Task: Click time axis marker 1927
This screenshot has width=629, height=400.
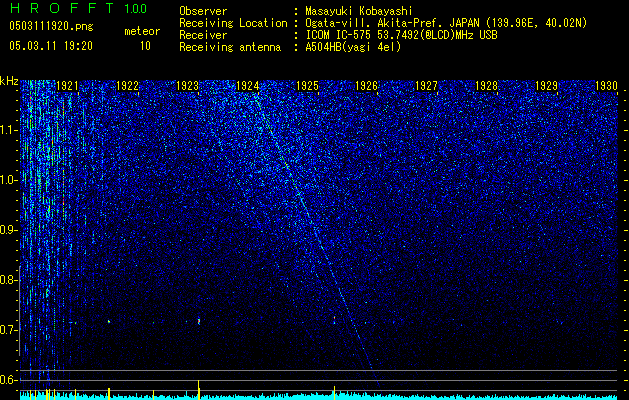Action: click(x=426, y=85)
